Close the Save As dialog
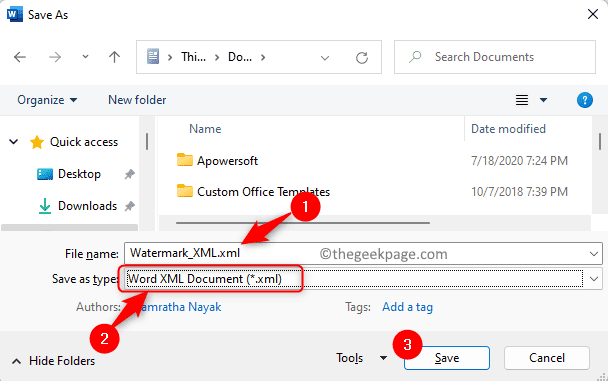This screenshot has width=608, height=381. (592, 15)
